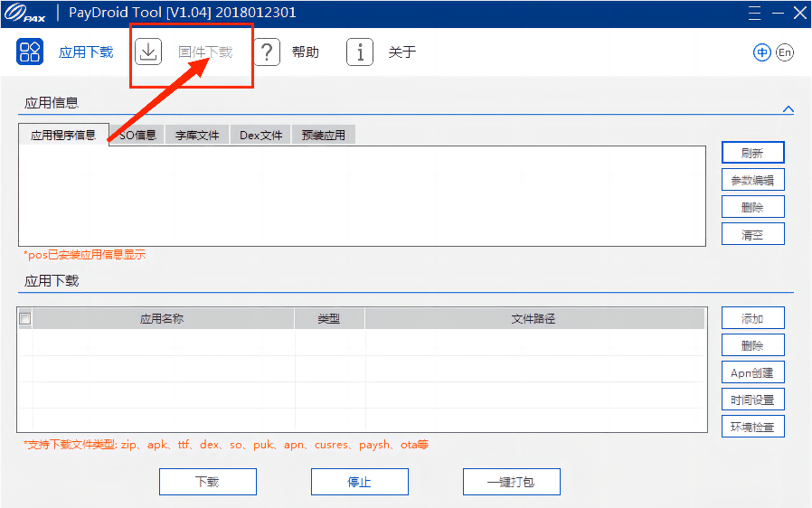Click the 应用下载 grid icon
This screenshot has height=508, width=812.
coord(30,52)
